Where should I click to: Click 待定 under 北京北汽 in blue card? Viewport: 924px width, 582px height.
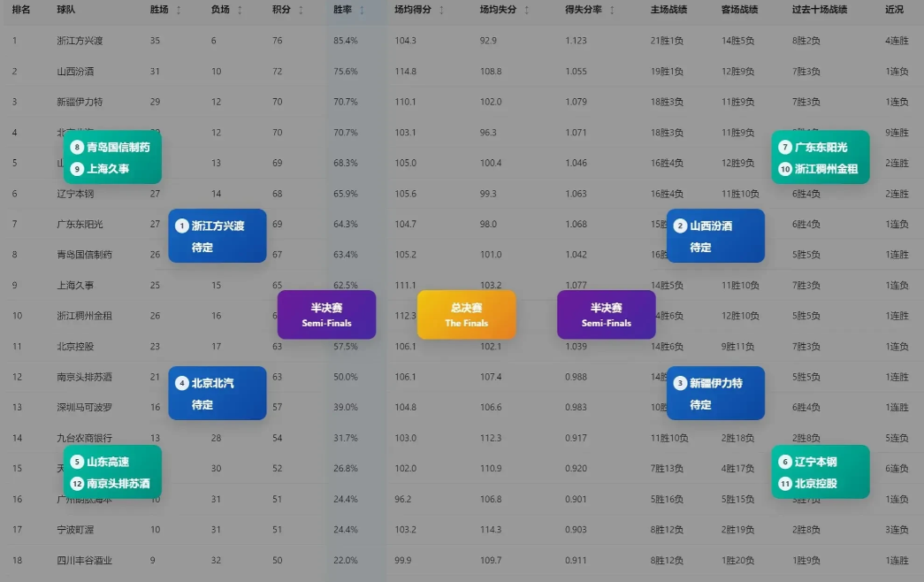202,405
